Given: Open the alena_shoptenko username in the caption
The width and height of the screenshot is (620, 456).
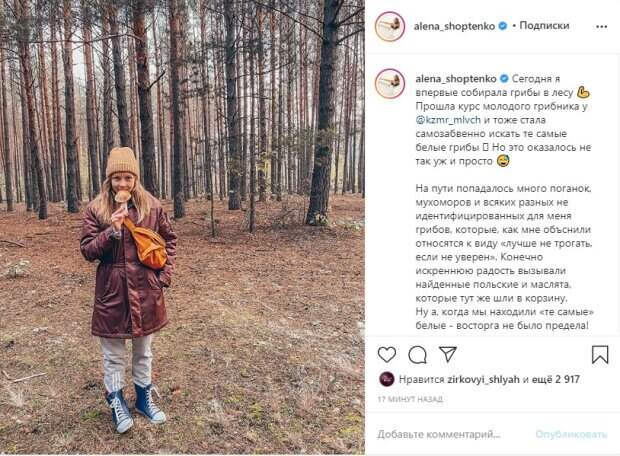Looking at the screenshot, I should [x=456, y=79].
